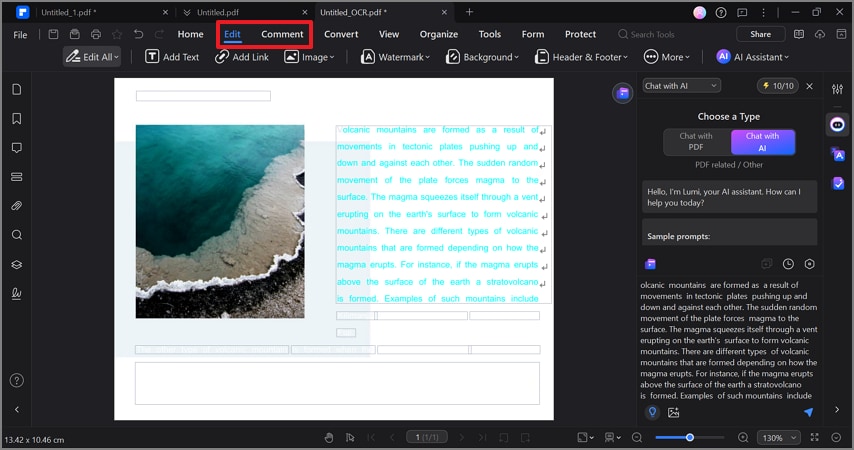
Task: Click the Search Tools input field
Action: pyautogui.click(x=648, y=34)
